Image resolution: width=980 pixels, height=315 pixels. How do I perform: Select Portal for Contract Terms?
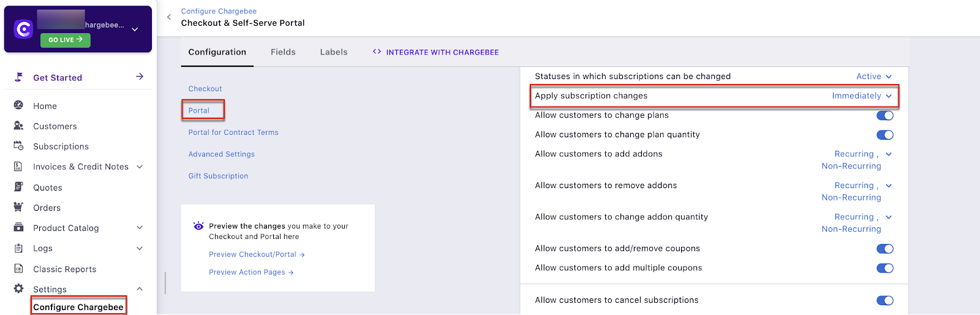pyautogui.click(x=233, y=132)
